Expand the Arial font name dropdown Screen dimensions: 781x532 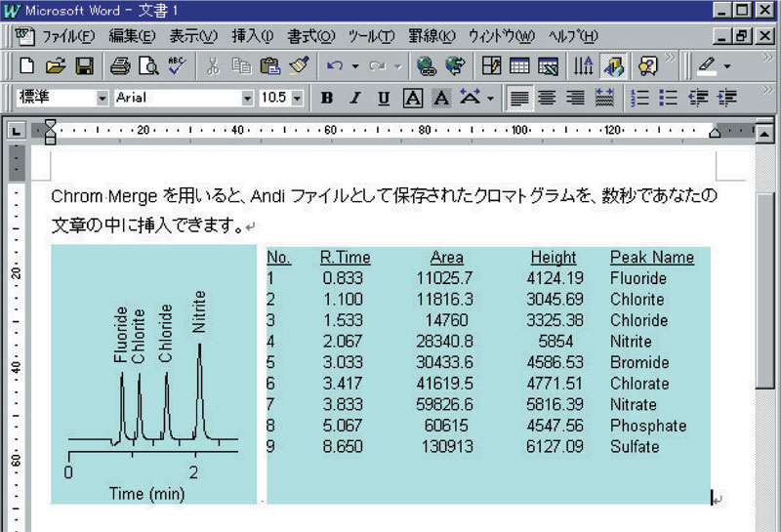pyautogui.click(x=248, y=99)
